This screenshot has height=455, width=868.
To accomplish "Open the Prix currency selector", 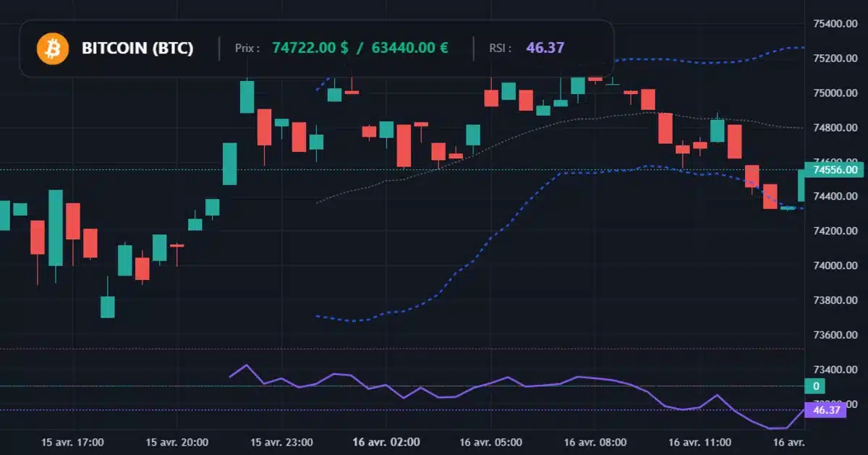I will pyautogui.click(x=246, y=48).
